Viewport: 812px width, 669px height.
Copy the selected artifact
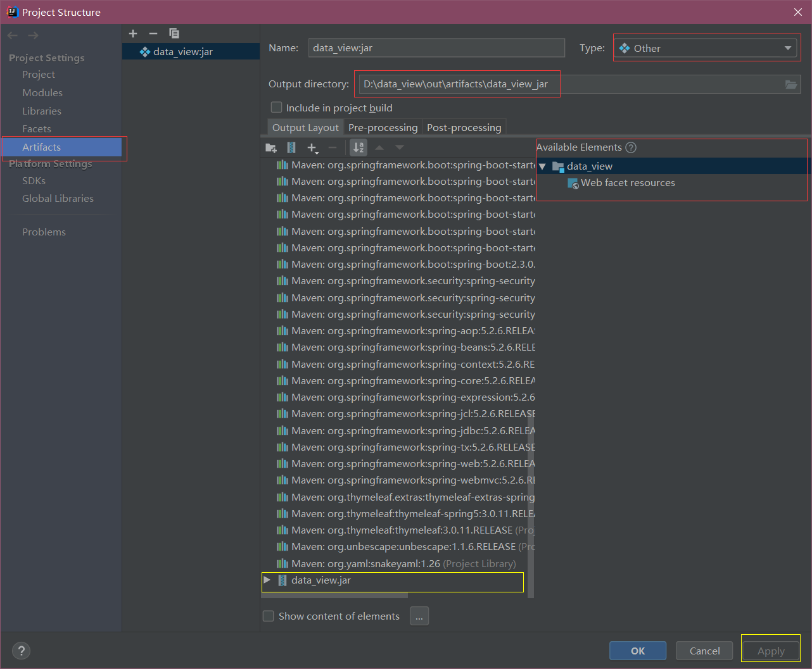(x=174, y=34)
